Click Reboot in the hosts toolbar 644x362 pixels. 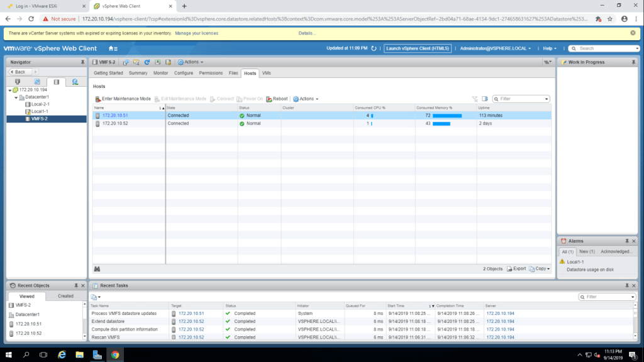(x=277, y=99)
